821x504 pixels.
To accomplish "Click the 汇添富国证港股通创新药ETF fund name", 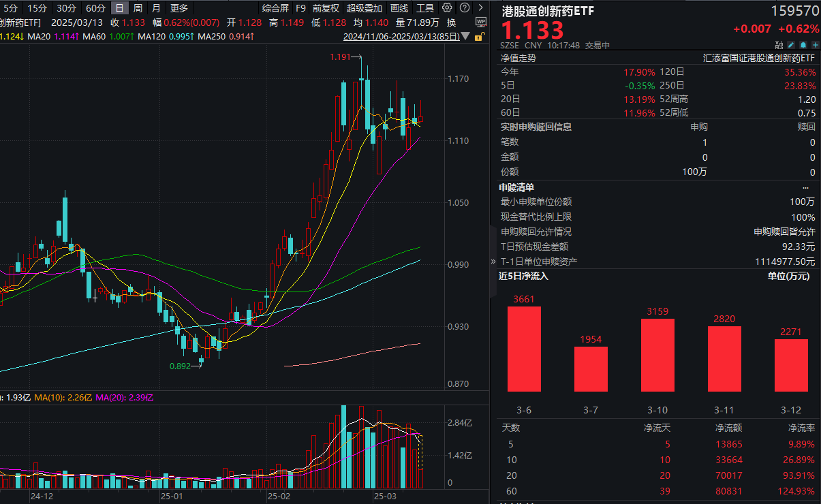I will (x=758, y=59).
